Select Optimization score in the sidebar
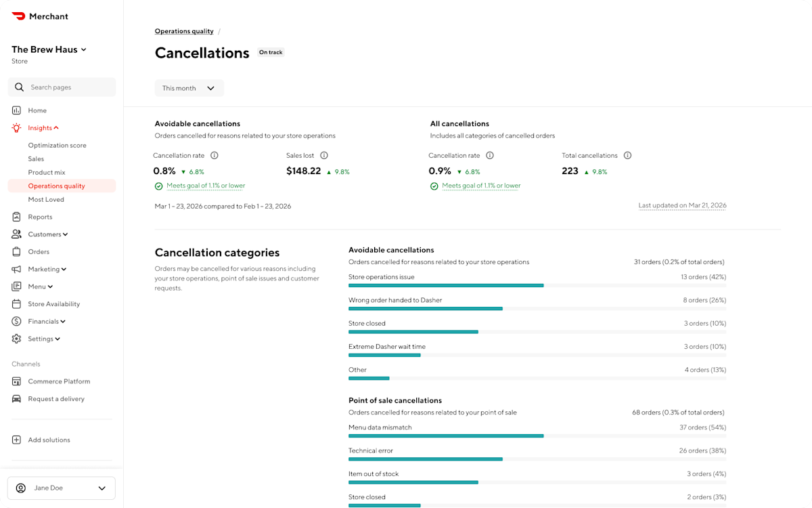The image size is (812, 508). [x=57, y=145]
